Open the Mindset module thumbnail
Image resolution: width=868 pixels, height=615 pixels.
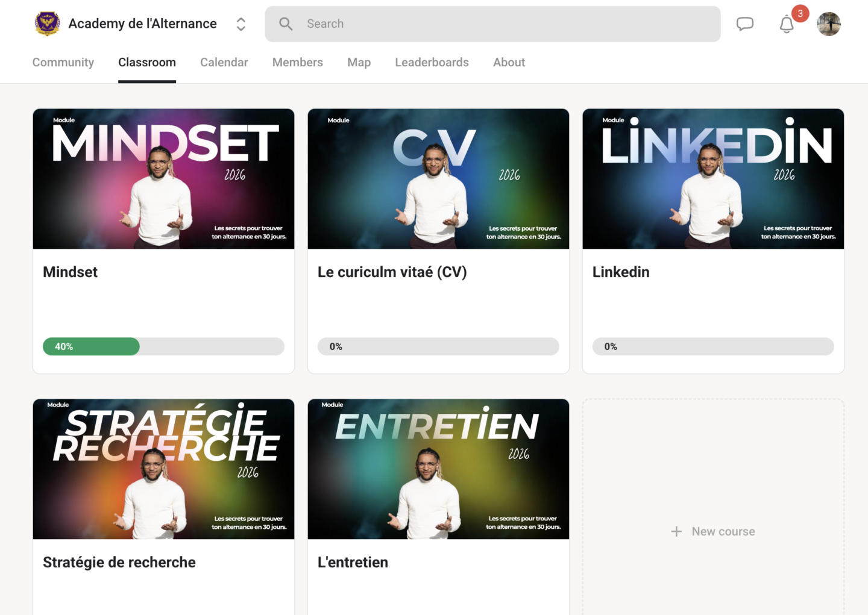[163, 179]
